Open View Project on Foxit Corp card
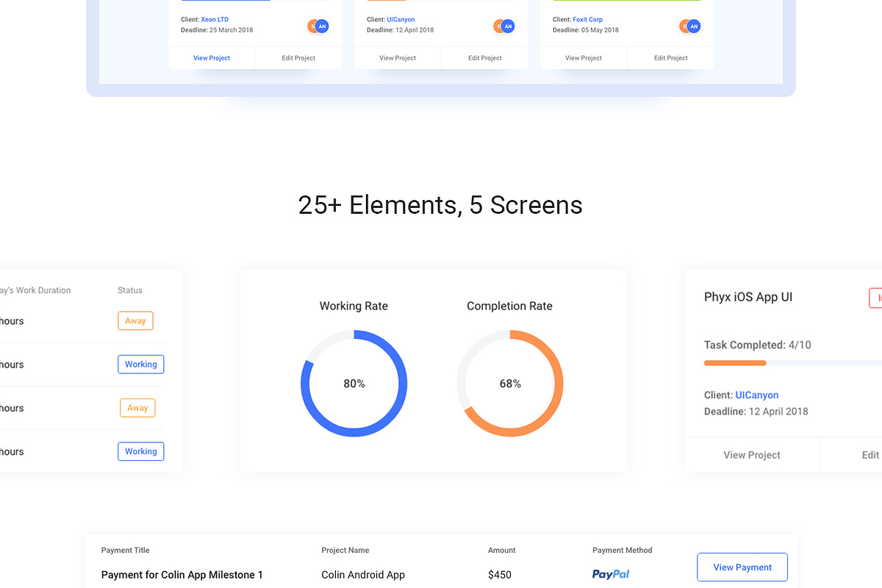The height and width of the screenshot is (588, 882). (584, 58)
